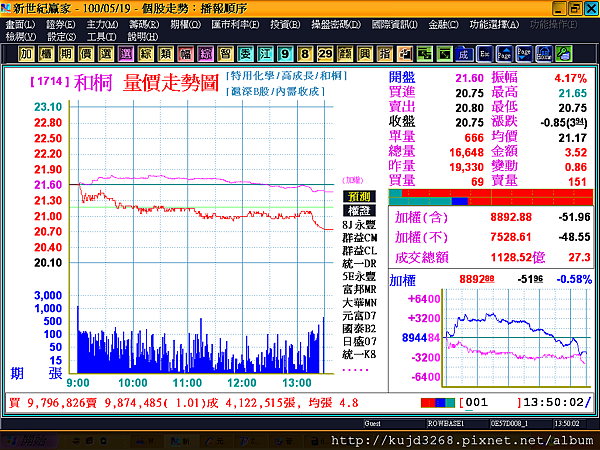The height and width of the screenshot is (450, 600).
Task: Select warrant 統一K8 in list
Action: point(359,354)
